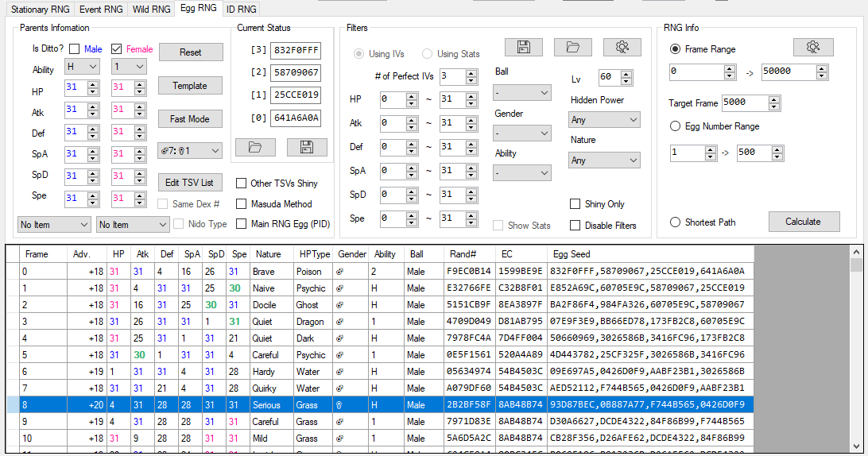
Task: Switch to the Wild RNG tab
Action: [x=151, y=10]
